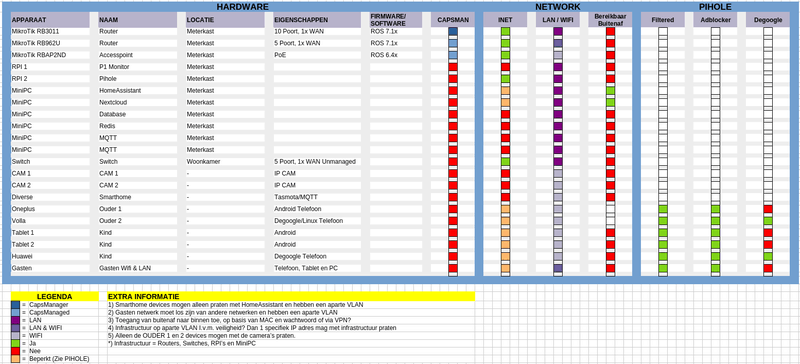800x364 pixels.
Task: Select the green Ja legend swatch
Action: [15, 344]
